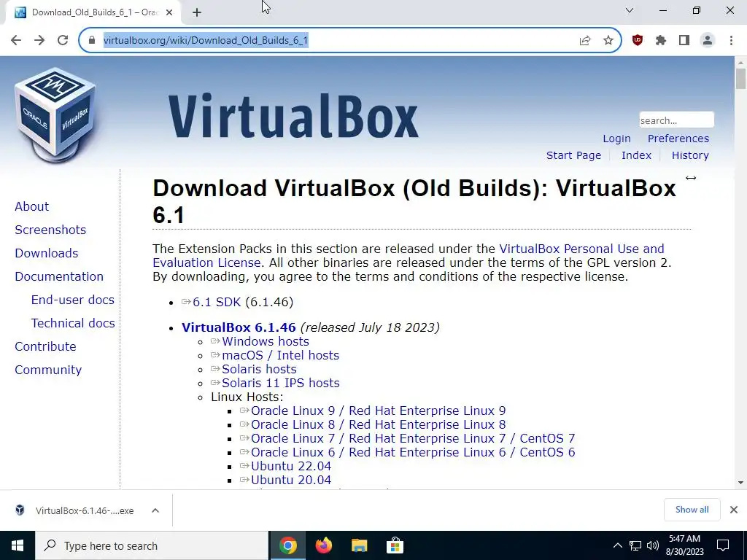Viewport: 747px width, 560px height.
Task: Open Community in the sidebar
Action: (48, 370)
